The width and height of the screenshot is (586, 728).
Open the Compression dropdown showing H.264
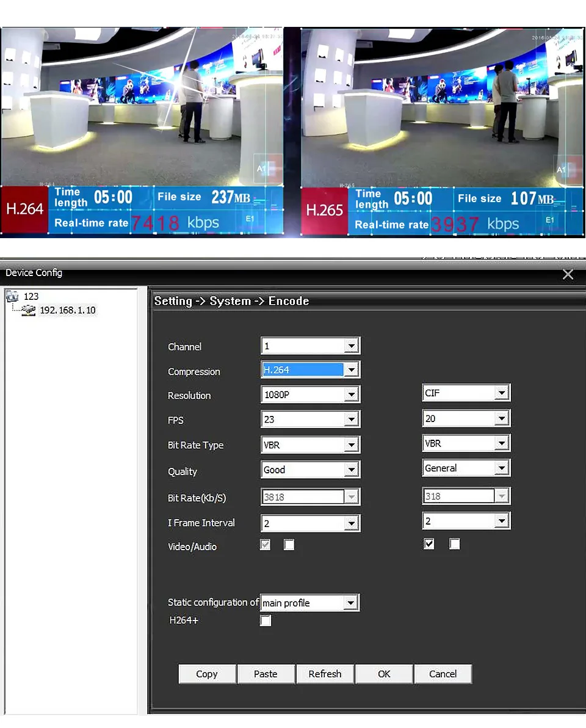pyautogui.click(x=311, y=370)
